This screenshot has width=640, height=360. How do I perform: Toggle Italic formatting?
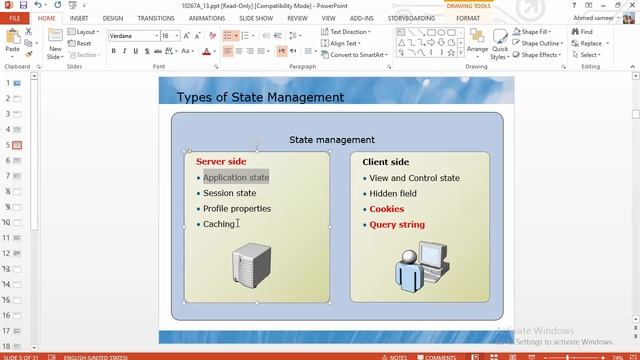click(124, 51)
